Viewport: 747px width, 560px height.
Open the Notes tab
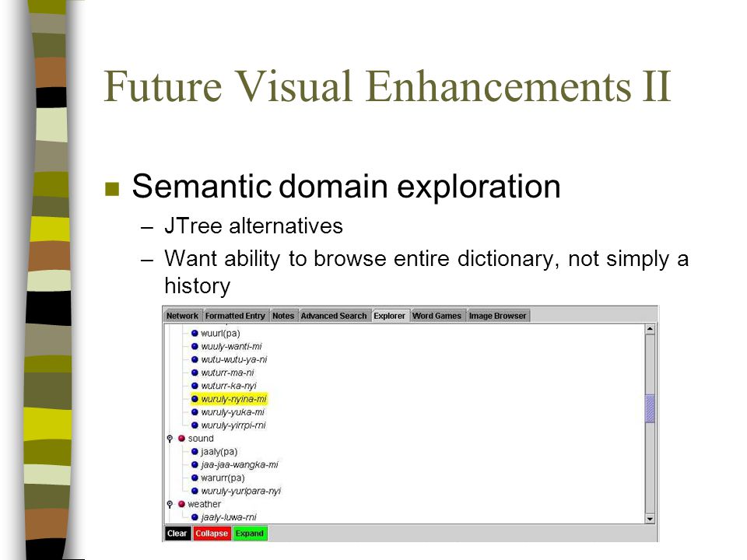(x=283, y=316)
